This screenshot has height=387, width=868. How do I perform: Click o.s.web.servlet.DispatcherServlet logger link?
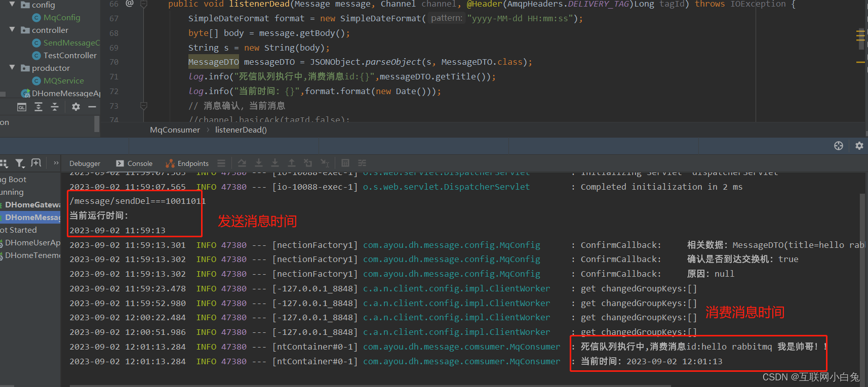coord(446,187)
